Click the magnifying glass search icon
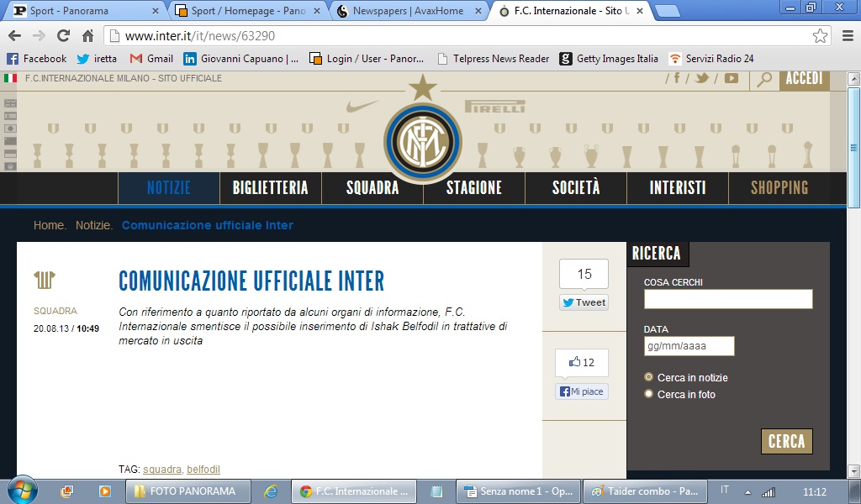861x504 pixels. pyautogui.click(x=764, y=79)
